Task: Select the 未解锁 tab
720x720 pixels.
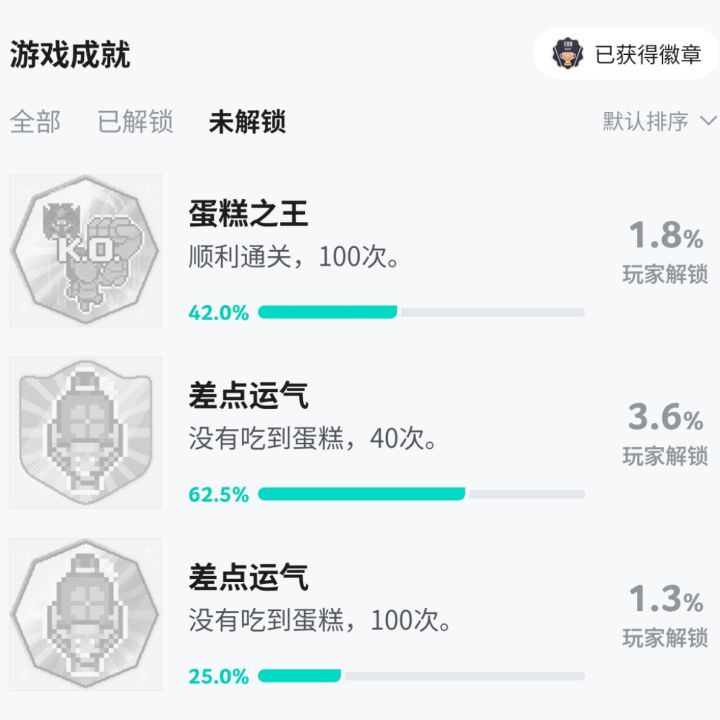Action: click(x=247, y=122)
